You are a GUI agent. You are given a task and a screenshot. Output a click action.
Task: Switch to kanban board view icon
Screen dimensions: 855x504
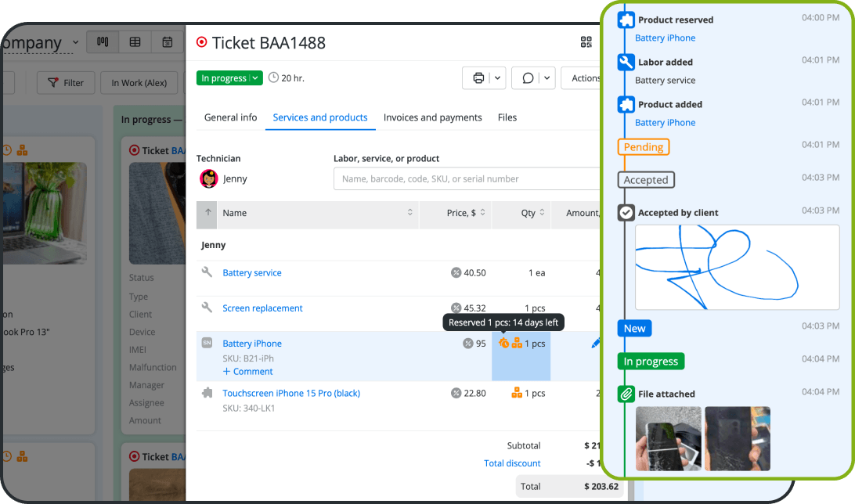tap(103, 42)
